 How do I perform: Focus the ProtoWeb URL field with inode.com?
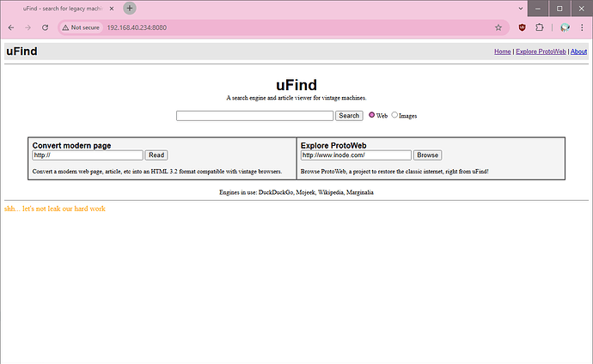(356, 155)
